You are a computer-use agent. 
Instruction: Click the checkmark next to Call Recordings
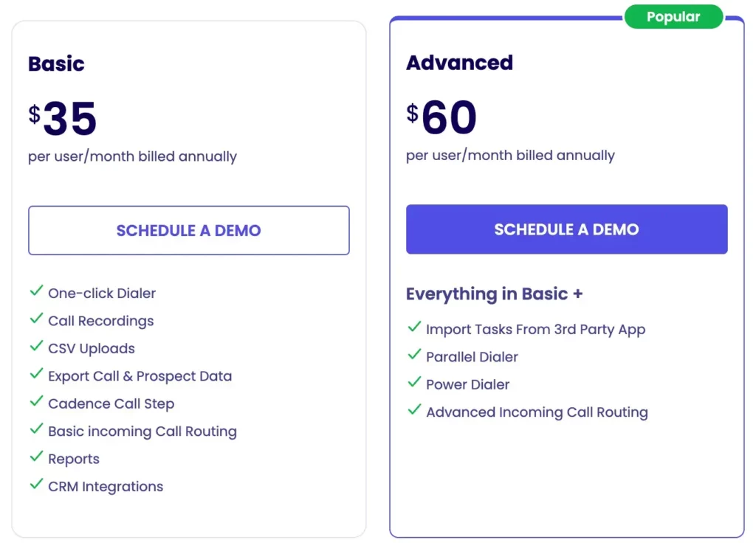click(x=37, y=320)
